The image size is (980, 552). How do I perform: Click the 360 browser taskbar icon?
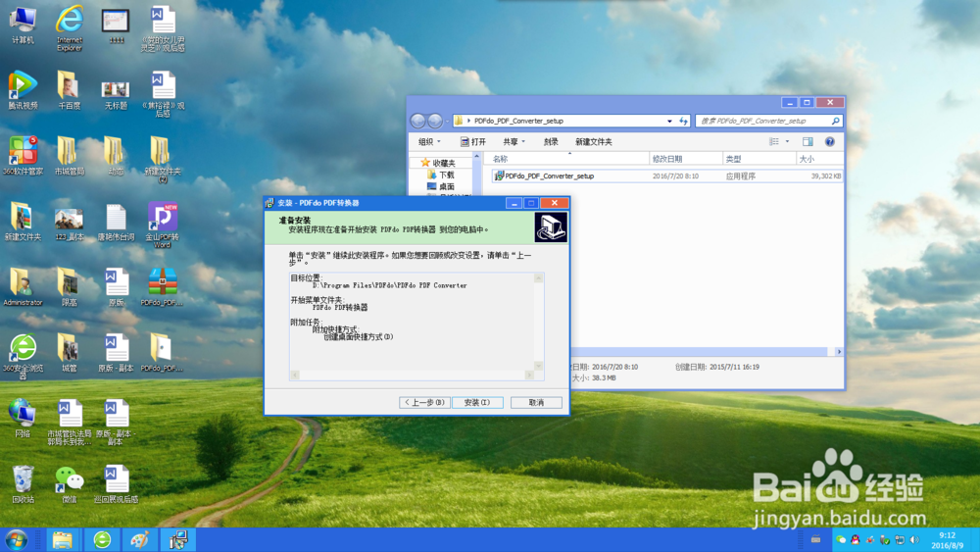(x=102, y=540)
